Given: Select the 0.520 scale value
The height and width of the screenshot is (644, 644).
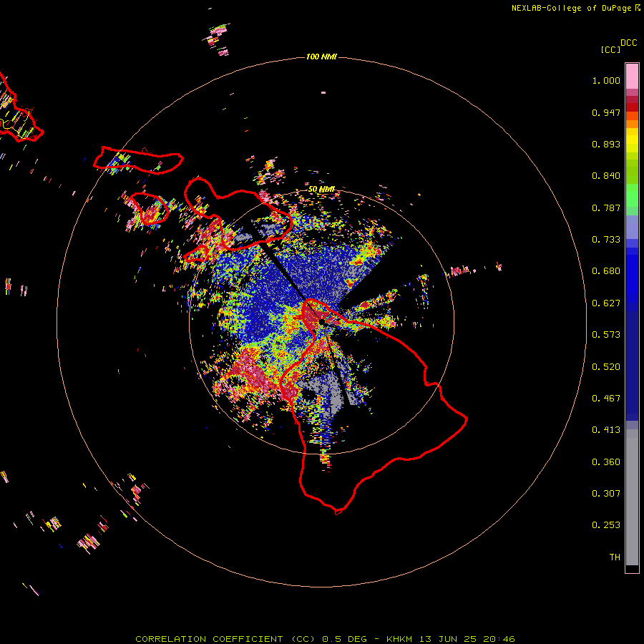Looking at the screenshot, I should pyautogui.click(x=606, y=367).
